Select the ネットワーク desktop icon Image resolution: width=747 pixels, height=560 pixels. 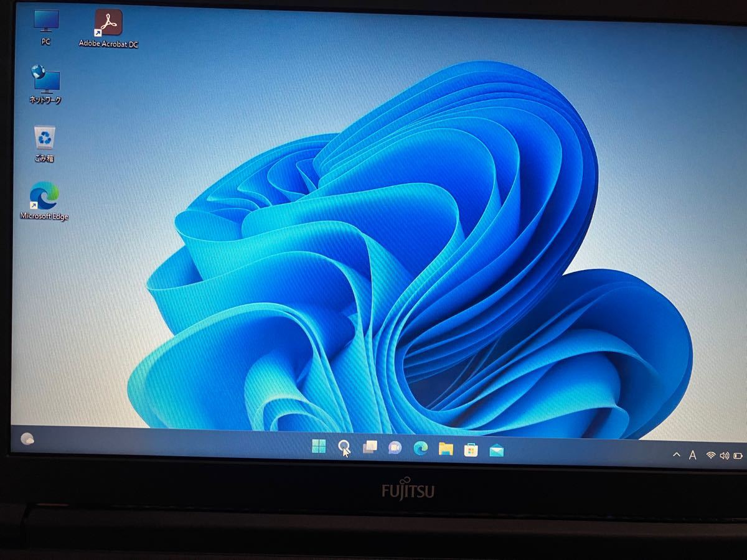46,85
